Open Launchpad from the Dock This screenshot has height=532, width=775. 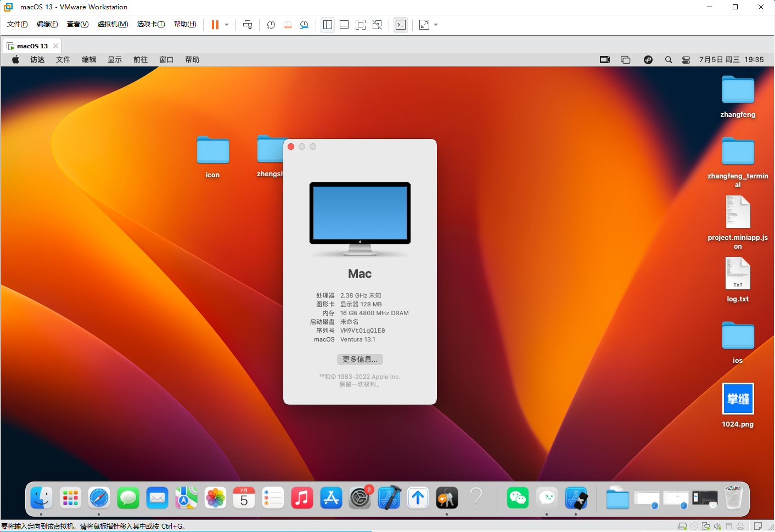point(70,499)
